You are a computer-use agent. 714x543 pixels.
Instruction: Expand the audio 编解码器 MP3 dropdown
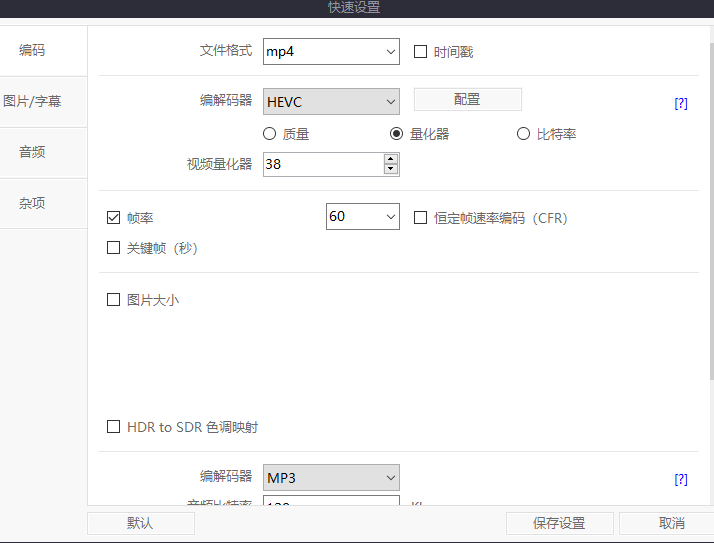[331, 478]
